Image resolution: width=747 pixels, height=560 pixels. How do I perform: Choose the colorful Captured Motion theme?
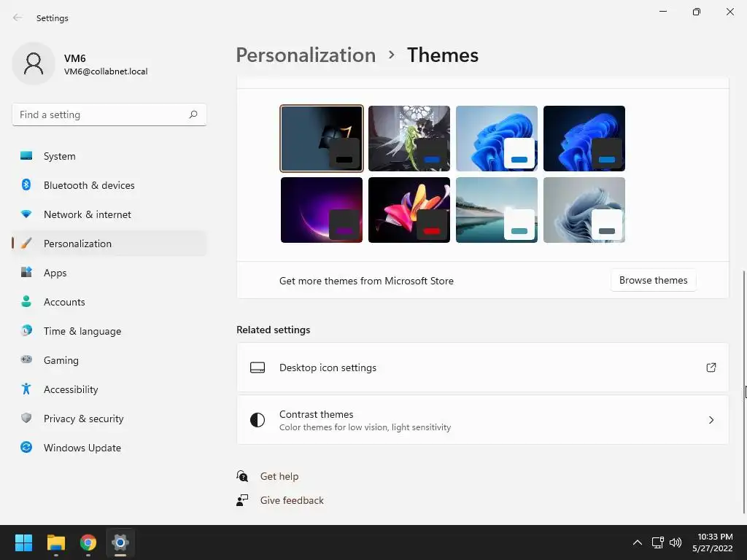pyautogui.click(x=409, y=210)
